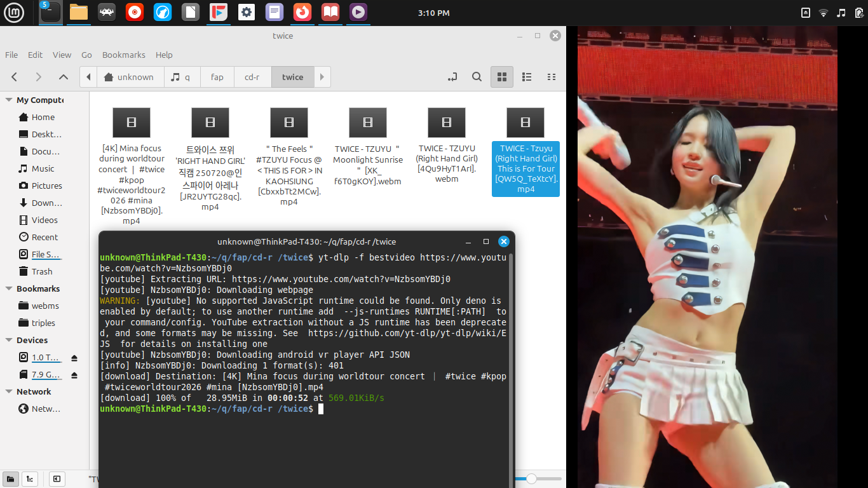Image resolution: width=868 pixels, height=488 pixels.
Task: Open the Files folder icon in the panel
Action: coord(79,13)
